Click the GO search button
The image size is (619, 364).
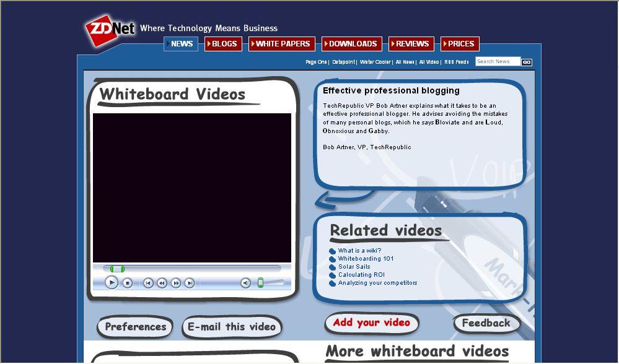click(527, 62)
